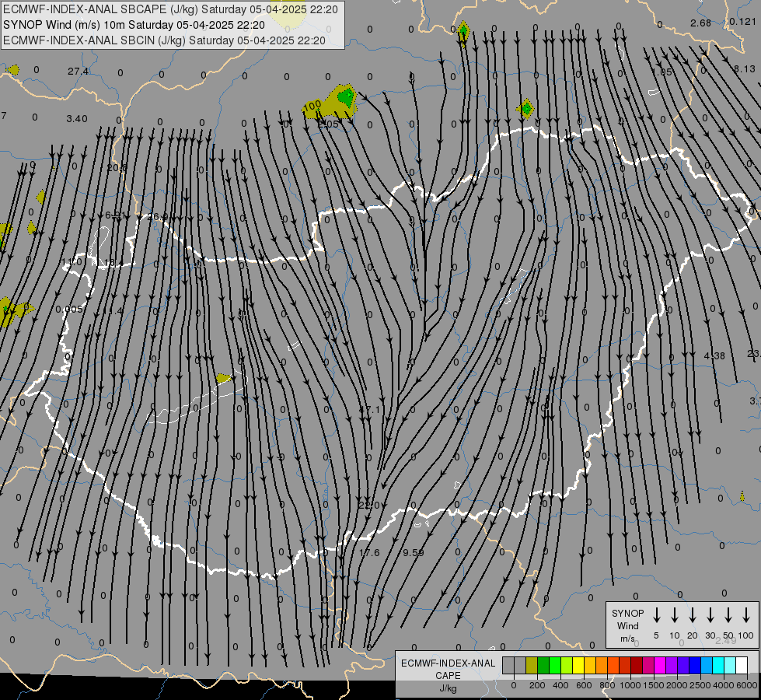Click the 'J/kg' unit in CAPE legend

click(448, 688)
